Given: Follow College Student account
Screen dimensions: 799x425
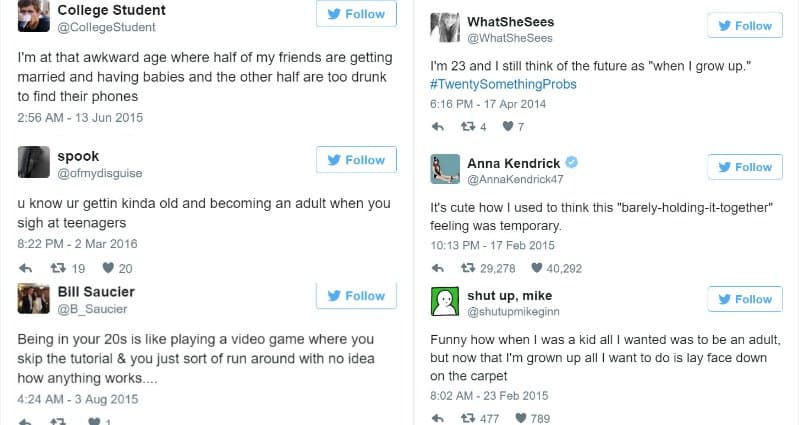Looking at the screenshot, I should tap(356, 14).
